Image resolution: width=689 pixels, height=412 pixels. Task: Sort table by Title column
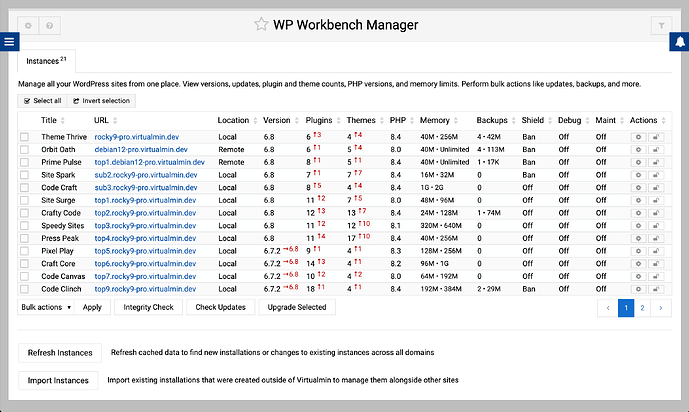[x=53, y=120]
